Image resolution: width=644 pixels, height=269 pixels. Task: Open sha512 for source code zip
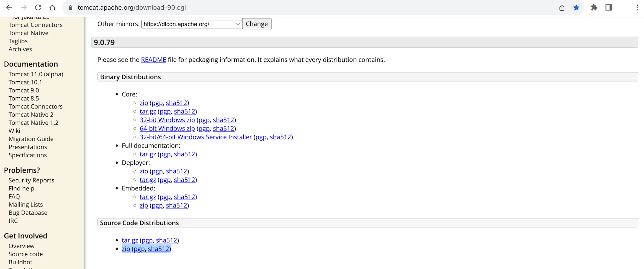coord(159,249)
